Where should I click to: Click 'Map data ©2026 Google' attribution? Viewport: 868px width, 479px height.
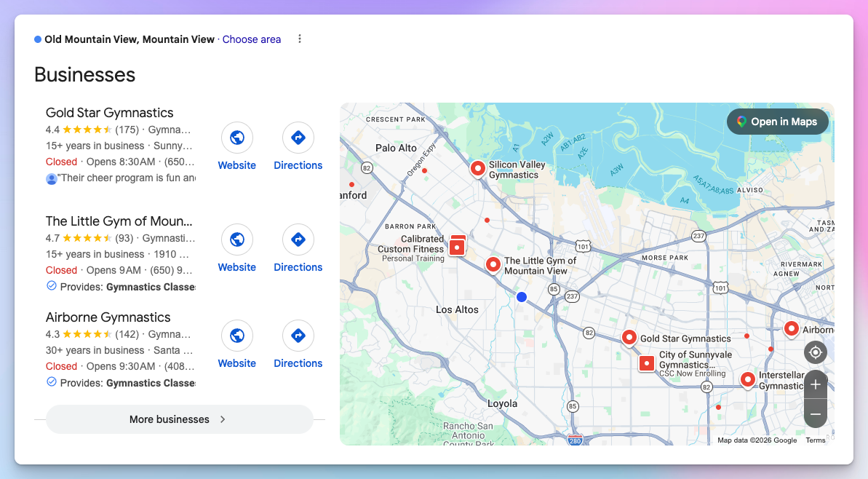(757, 440)
